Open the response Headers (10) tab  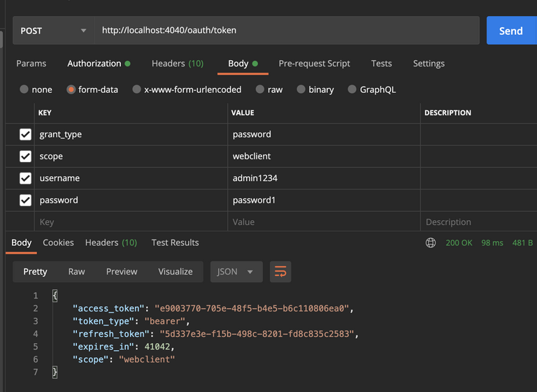coord(111,242)
